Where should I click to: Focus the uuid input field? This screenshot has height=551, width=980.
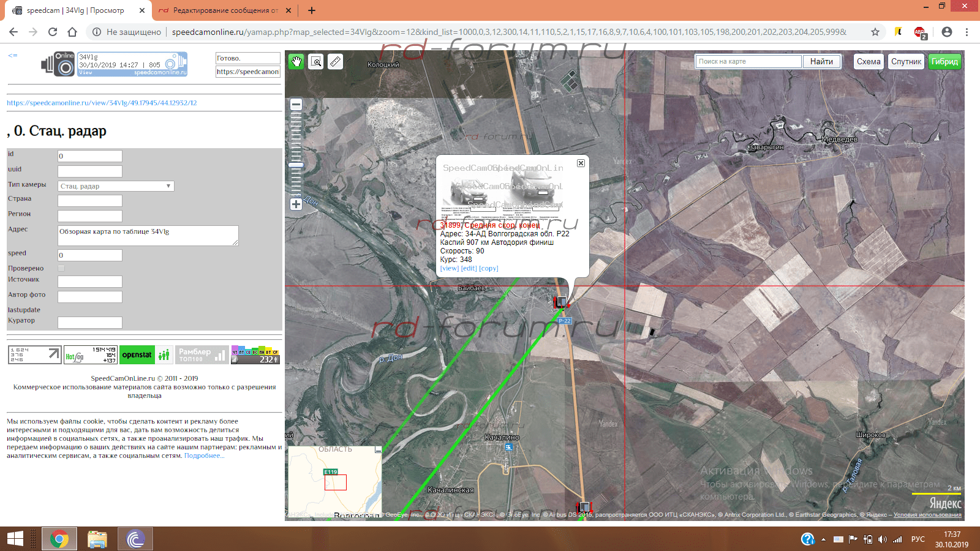[x=89, y=171]
